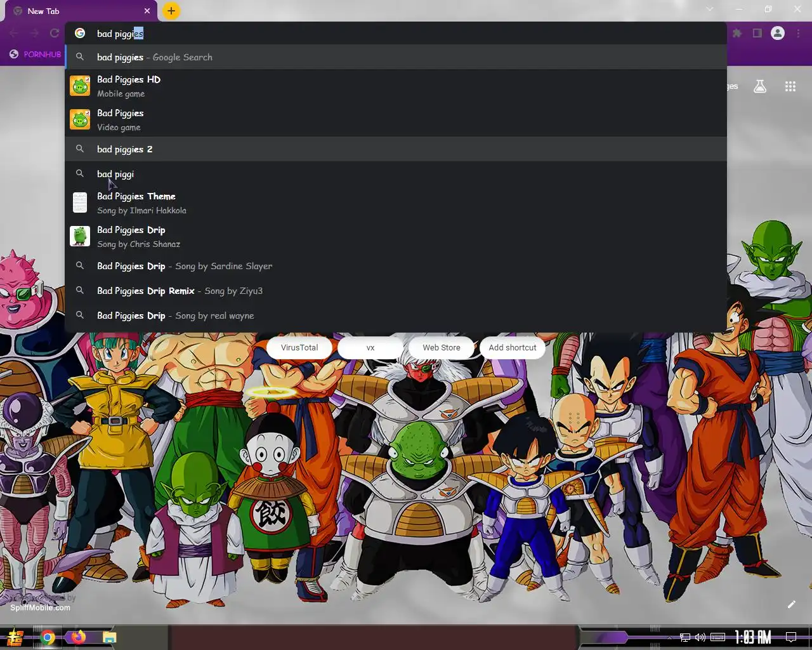The width and height of the screenshot is (812, 650).
Task: Open a new tab with the plus button
Action: point(171,11)
